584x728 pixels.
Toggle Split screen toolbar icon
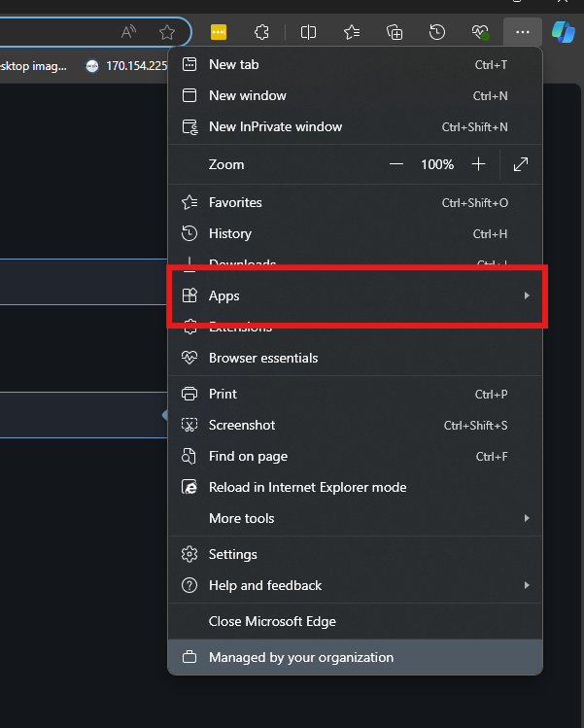[308, 32]
